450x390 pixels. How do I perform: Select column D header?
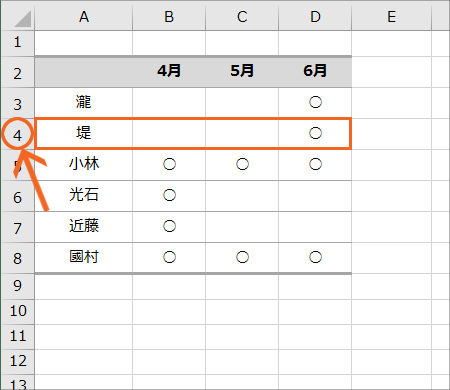(x=315, y=17)
